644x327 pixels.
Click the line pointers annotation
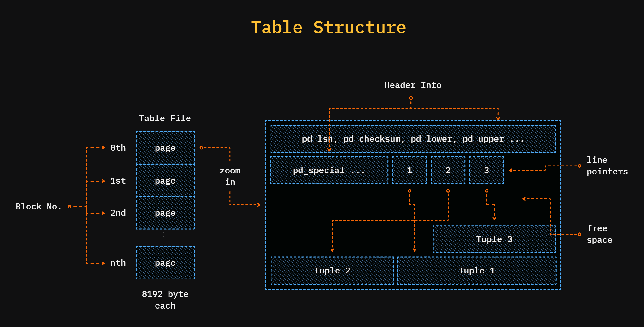[x=607, y=166]
